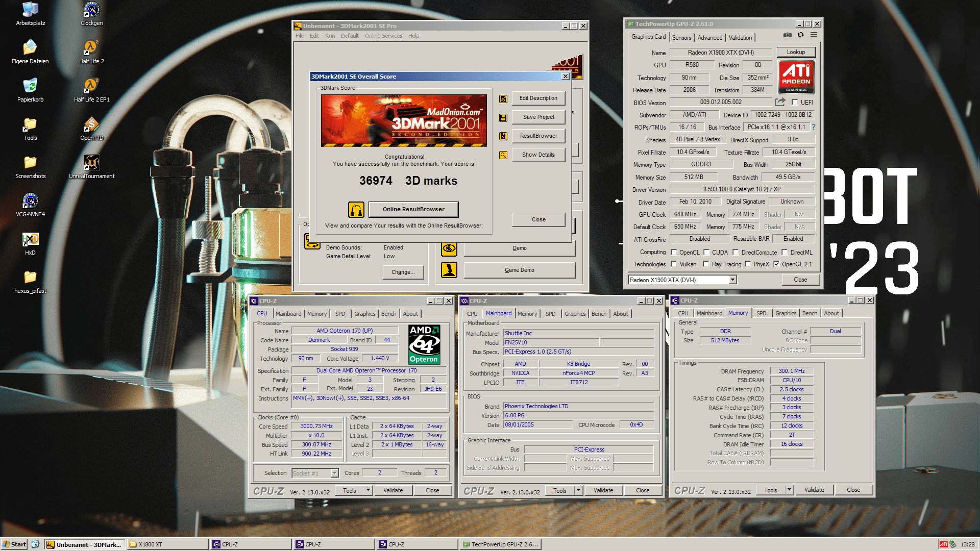Click the icon beside Edit Description

click(x=503, y=98)
